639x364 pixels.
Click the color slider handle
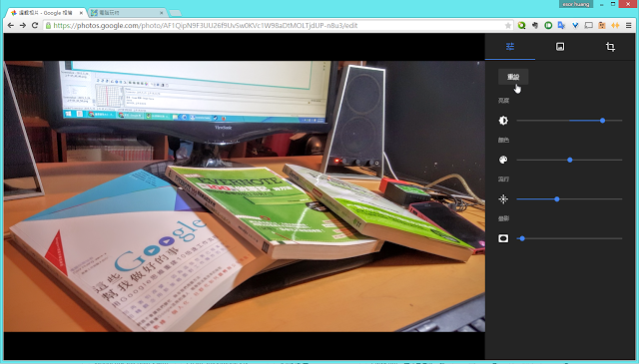click(x=570, y=160)
